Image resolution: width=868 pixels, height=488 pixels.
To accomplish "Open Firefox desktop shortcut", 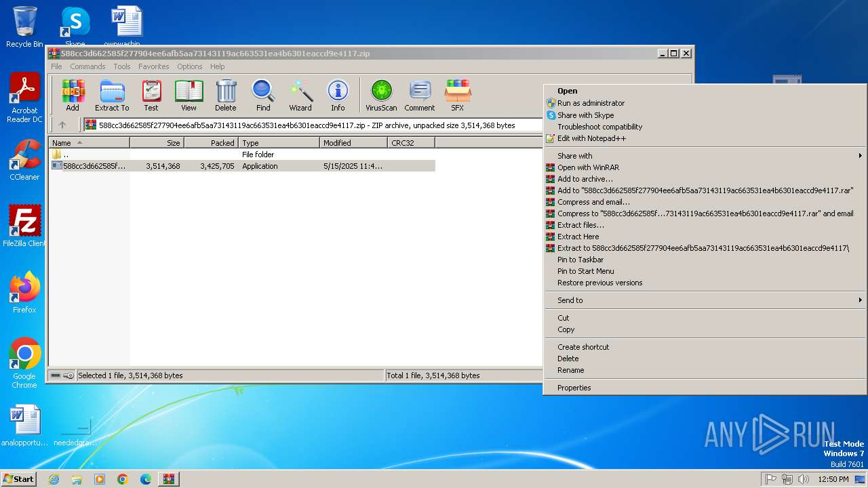I will pyautogui.click(x=24, y=293).
